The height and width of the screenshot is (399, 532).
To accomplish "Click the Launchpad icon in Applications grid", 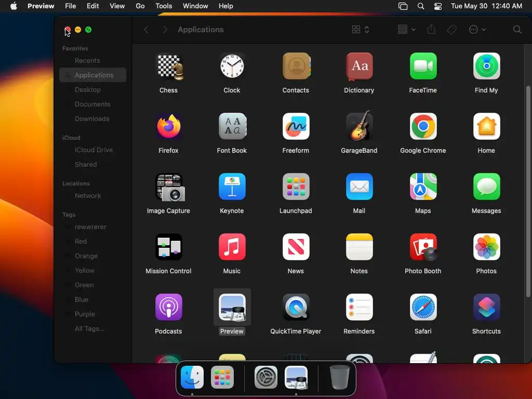I will [296, 187].
